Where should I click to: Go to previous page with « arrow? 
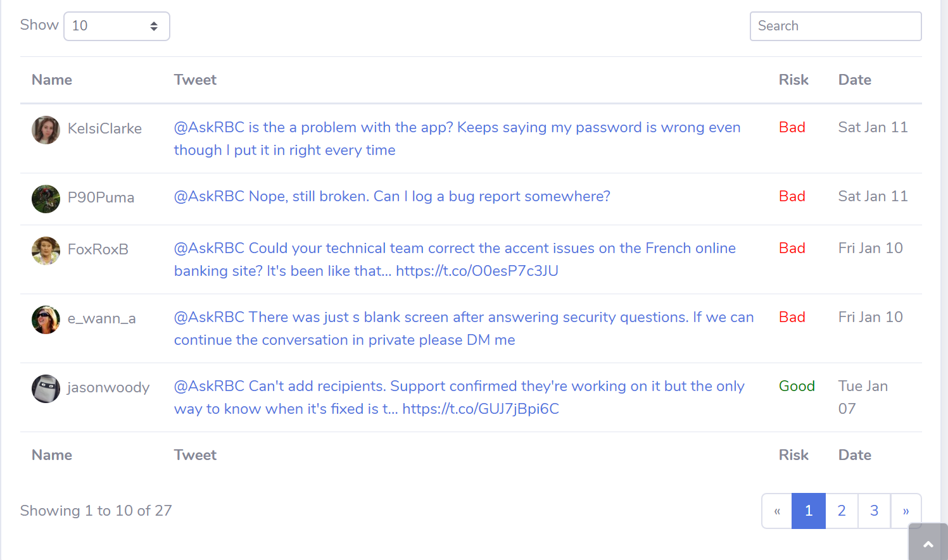tap(777, 511)
